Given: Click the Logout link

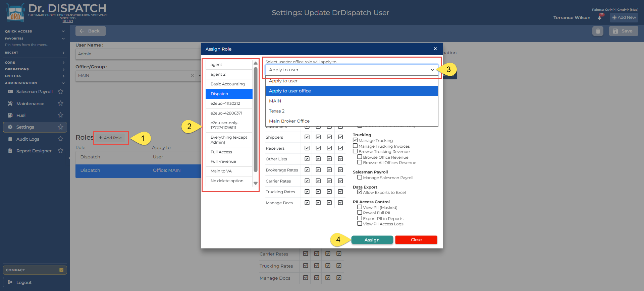Looking at the screenshot, I should (x=24, y=282).
